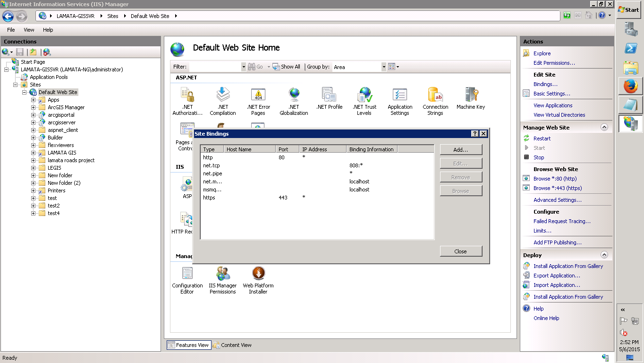Click the Site Bindings dialog help button

click(475, 134)
